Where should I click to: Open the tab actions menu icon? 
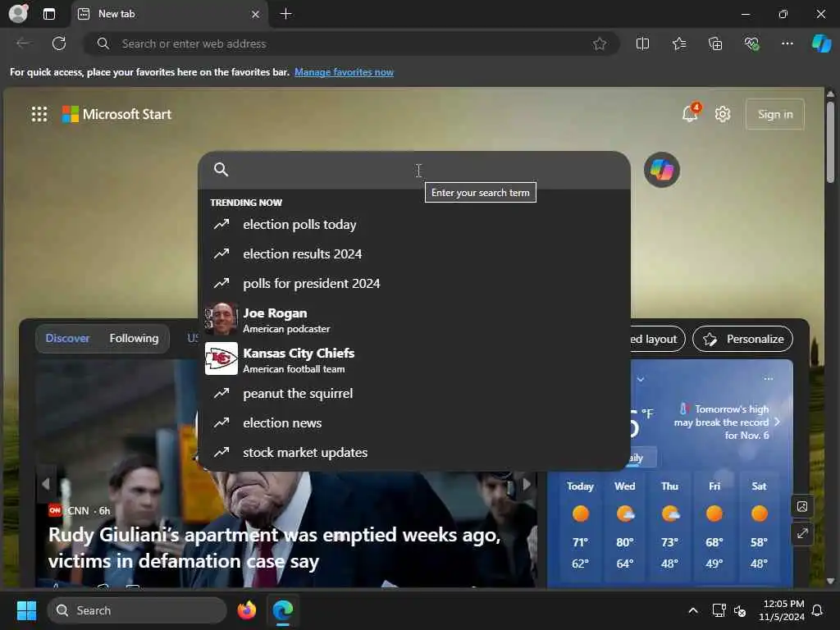point(48,14)
